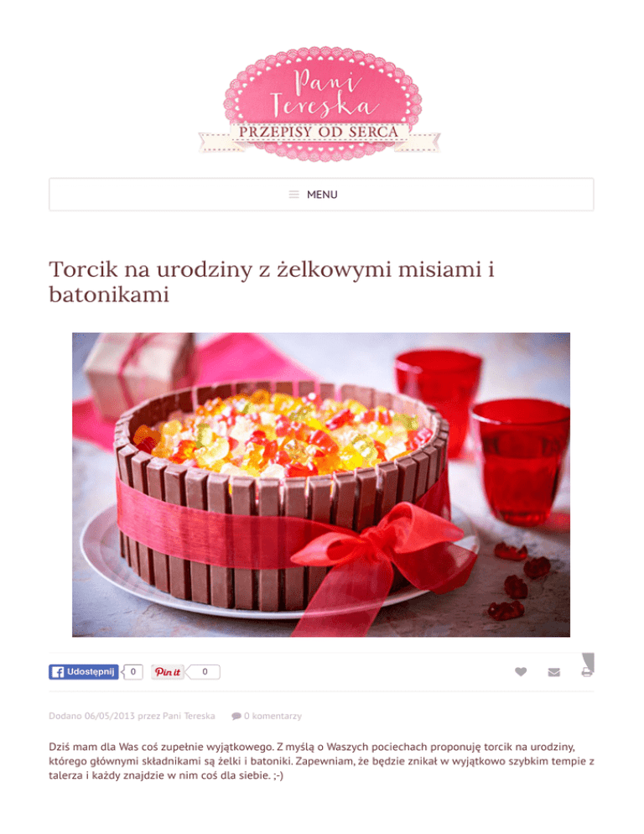644x834 pixels.
Task: Enlarge the gummy bear cake photo
Action: click(320, 485)
